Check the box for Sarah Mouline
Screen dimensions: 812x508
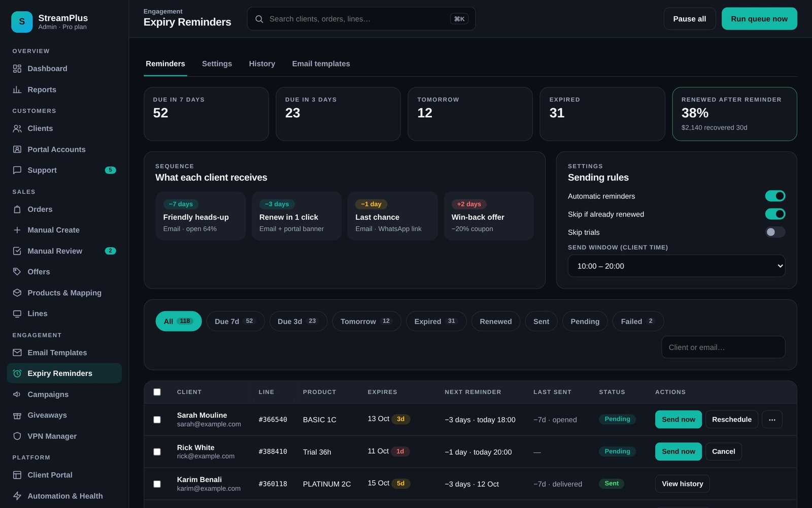157,420
